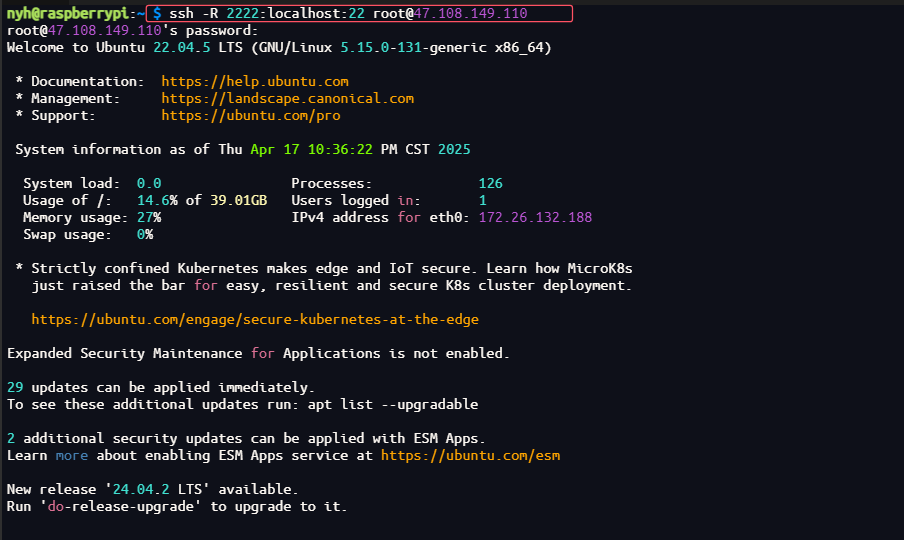Click the 'do-release-upgrade' command text
Image resolution: width=904 pixels, height=540 pixels.
(120, 507)
